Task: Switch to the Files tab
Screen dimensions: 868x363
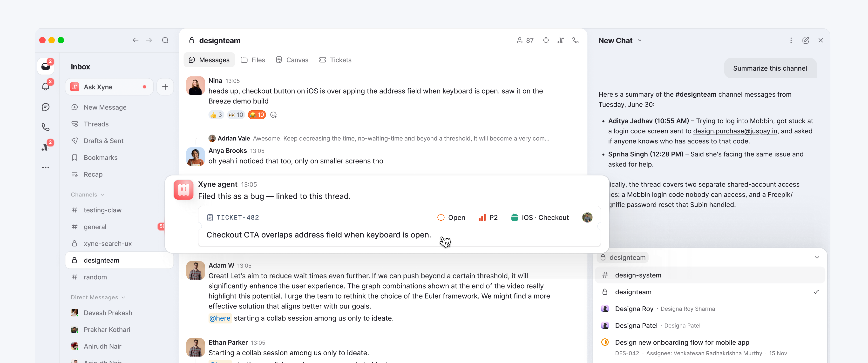Action: coord(253,60)
